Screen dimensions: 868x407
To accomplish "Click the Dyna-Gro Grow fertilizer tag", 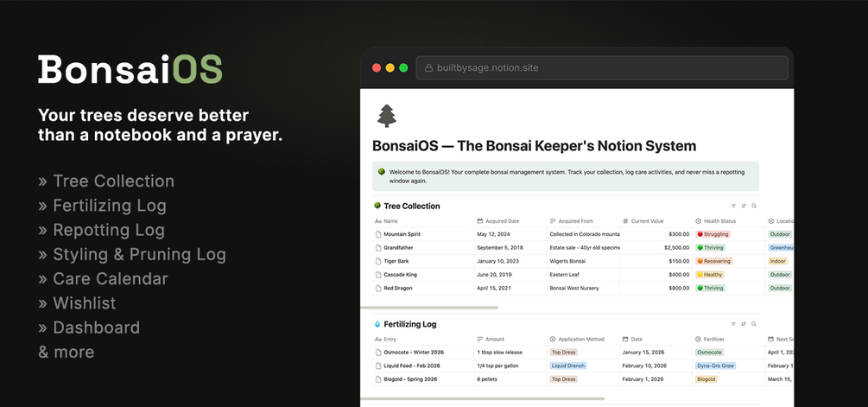I will point(716,366).
